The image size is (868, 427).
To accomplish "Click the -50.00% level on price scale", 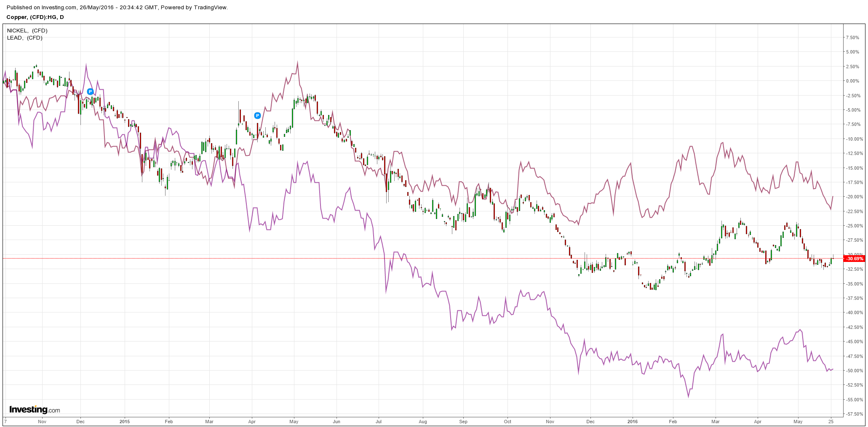I will [852, 371].
